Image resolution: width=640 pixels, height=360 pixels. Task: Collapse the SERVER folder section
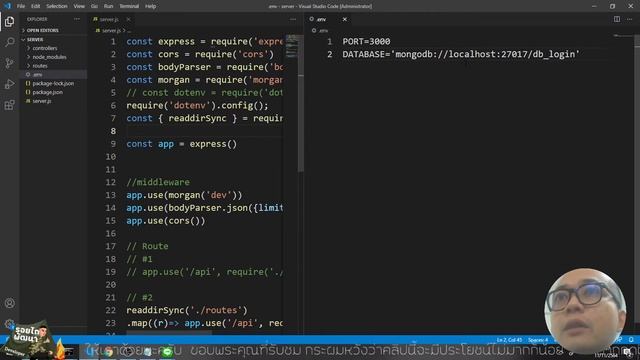pos(35,40)
